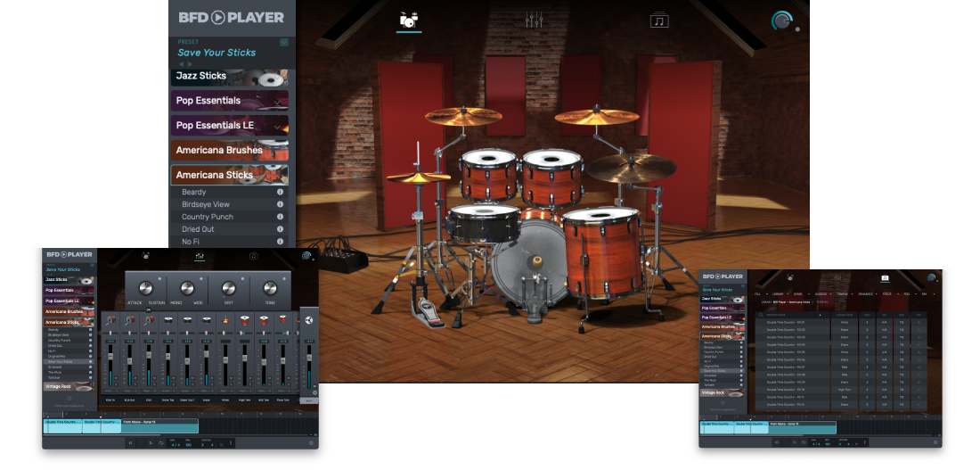Select the Kick In channel icon in mixer
The width and height of the screenshot is (980, 470).
110,320
